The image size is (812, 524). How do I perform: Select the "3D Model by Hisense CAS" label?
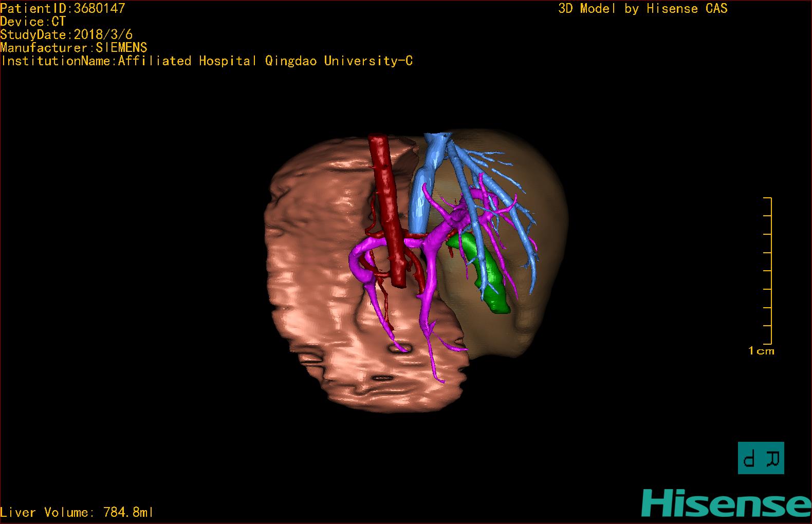pos(643,8)
